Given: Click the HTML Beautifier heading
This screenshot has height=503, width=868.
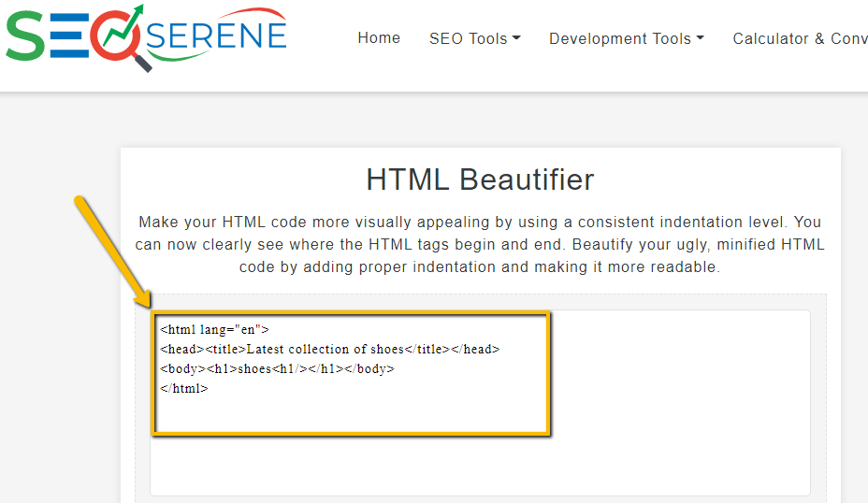Looking at the screenshot, I should point(480,180).
